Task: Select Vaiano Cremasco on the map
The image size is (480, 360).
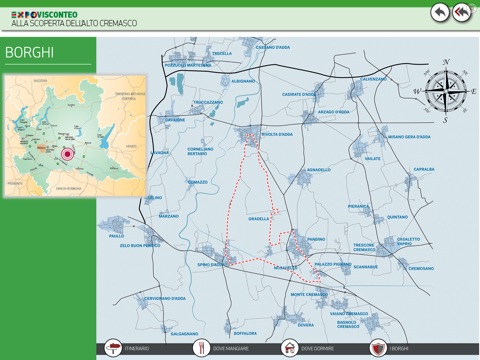Action: 349,314
